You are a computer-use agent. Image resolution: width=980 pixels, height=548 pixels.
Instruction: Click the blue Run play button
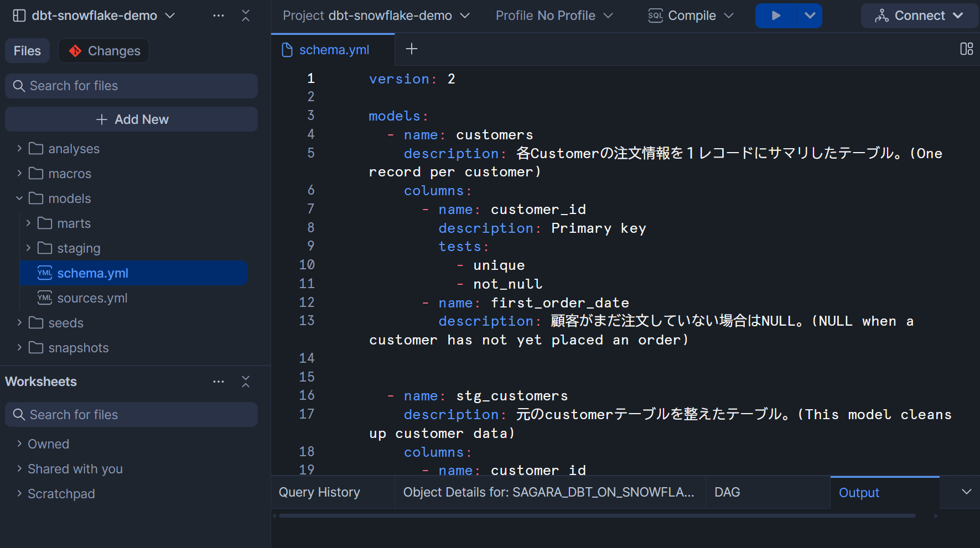[776, 15]
